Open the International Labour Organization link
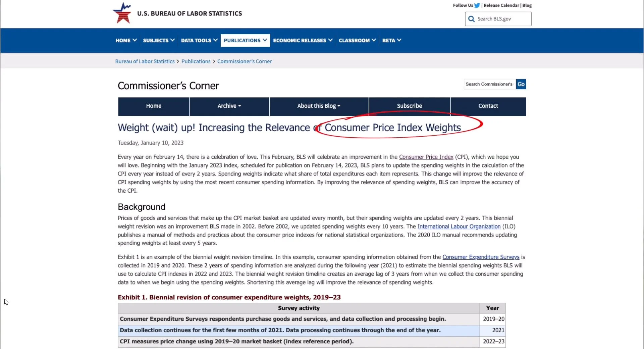 point(459,227)
